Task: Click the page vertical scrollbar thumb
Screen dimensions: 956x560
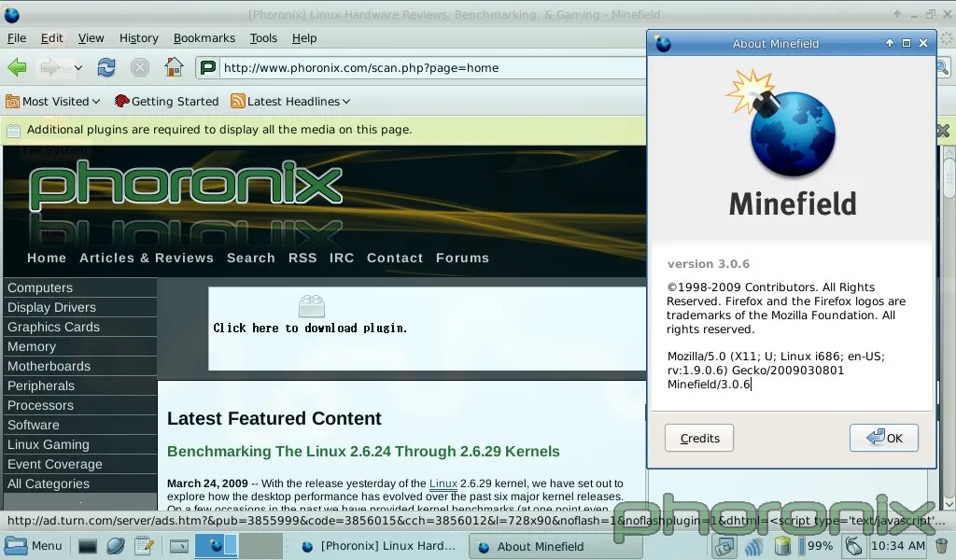Action: 949,176
